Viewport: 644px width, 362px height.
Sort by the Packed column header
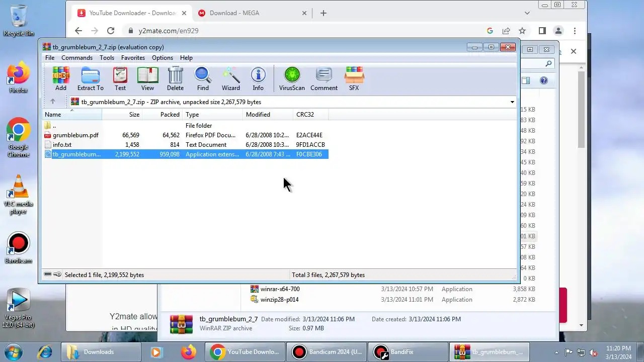click(163, 115)
